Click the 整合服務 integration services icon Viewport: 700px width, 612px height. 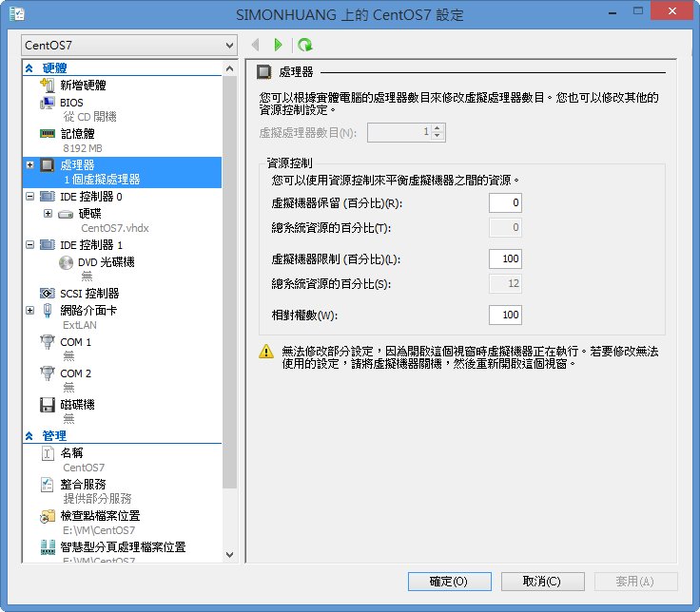tap(48, 485)
